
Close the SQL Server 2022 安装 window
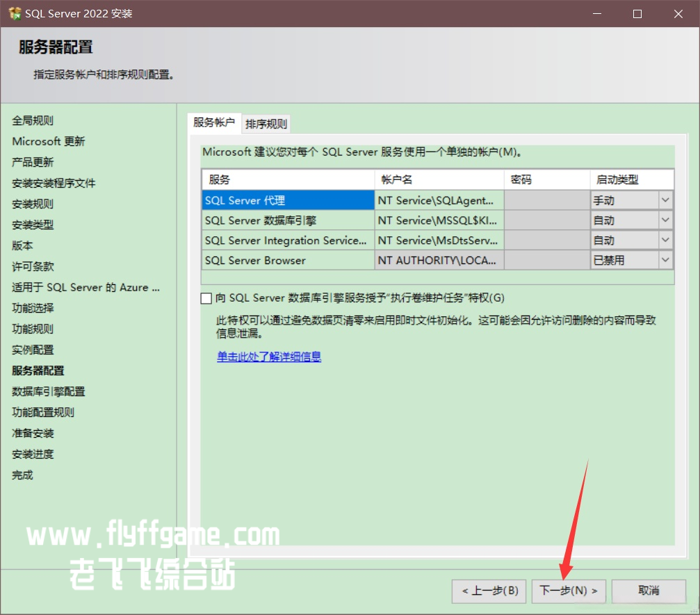click(678, 14)
